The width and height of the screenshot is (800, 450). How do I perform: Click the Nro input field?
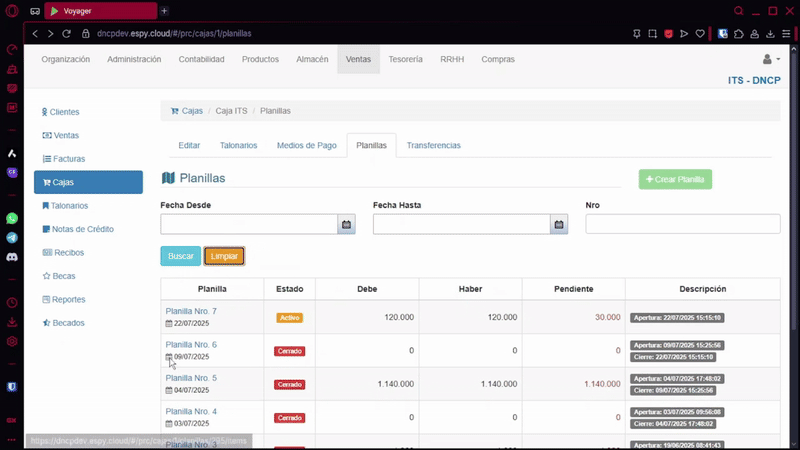pyautogui.click(x=682, y=225)
